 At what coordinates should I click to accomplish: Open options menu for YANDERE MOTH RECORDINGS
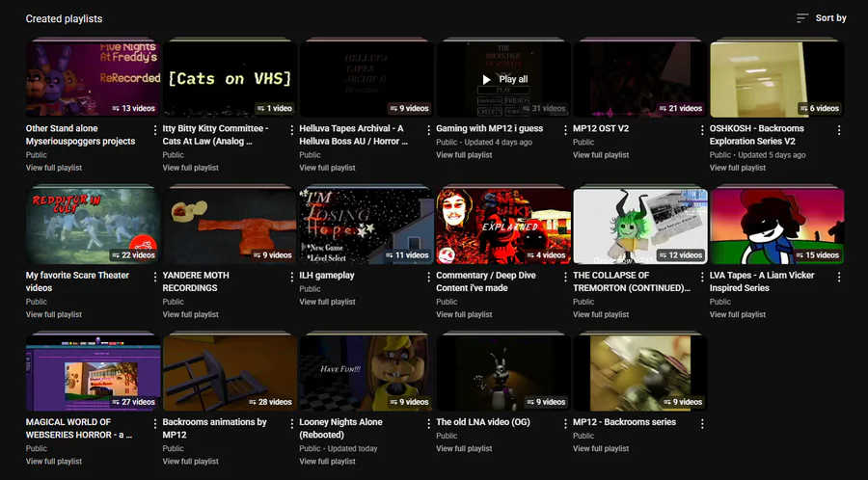291,277
